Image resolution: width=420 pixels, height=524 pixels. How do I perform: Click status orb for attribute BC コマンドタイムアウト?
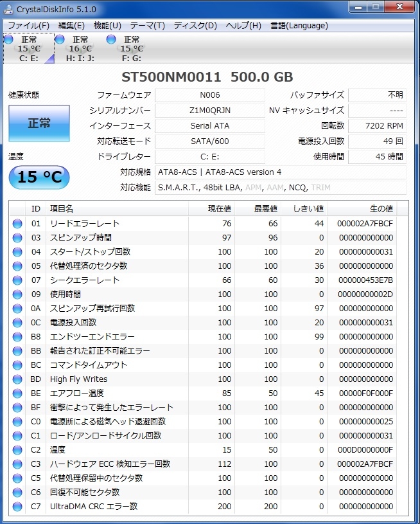tap(17, 365)
